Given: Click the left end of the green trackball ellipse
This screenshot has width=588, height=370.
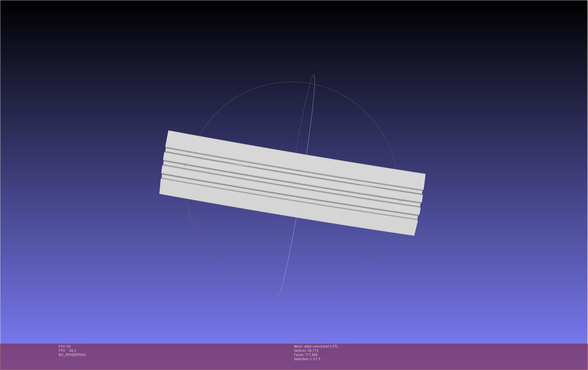Looking at the screenshot, I should point(184,165).
